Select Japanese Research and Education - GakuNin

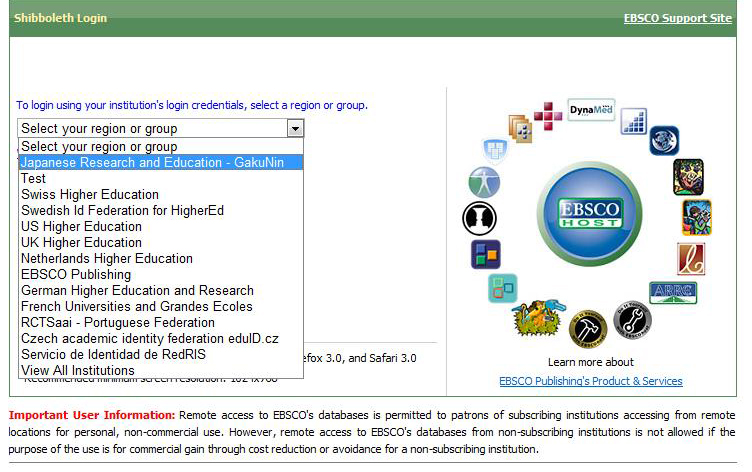pos(161,162)
